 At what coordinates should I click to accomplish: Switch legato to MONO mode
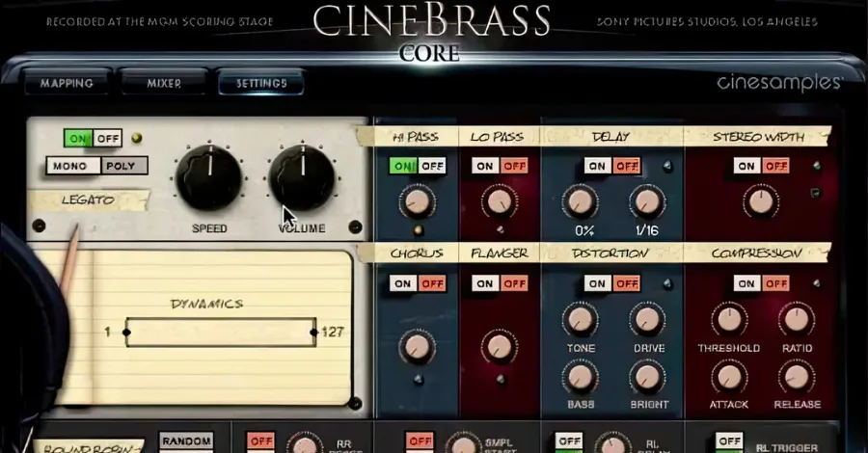[x=73, y=166]
